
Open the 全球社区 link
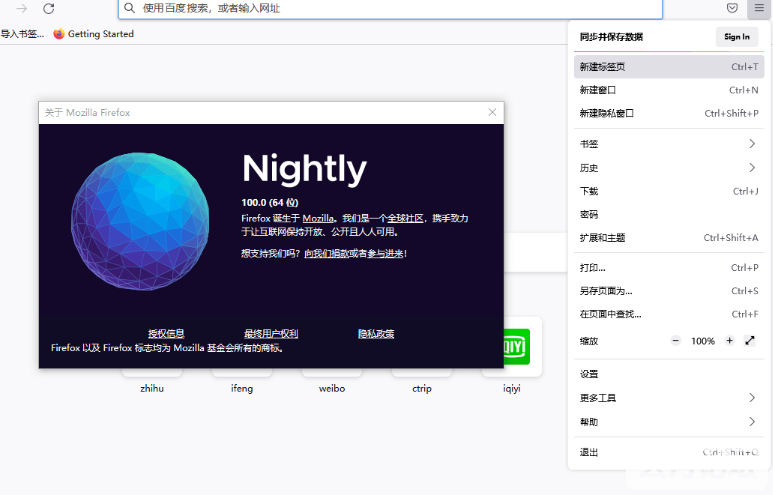pyautogui.click(x=405, y=218)
